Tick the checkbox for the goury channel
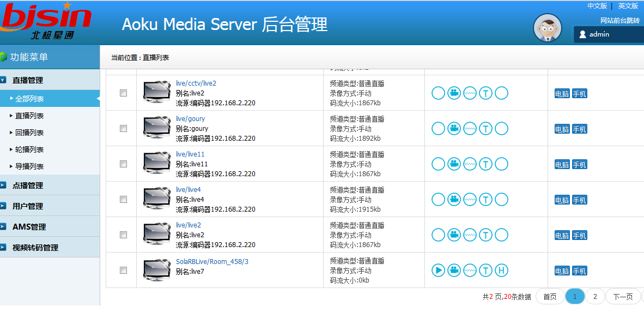Viewport: 644px width, 312px height. coord(123,129)
